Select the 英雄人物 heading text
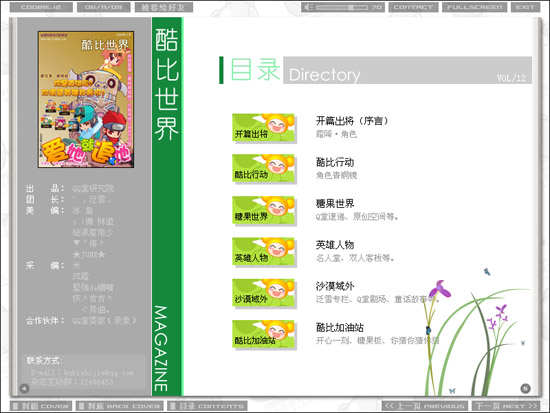Screen dimensions: 550x413 pos(335,245)
